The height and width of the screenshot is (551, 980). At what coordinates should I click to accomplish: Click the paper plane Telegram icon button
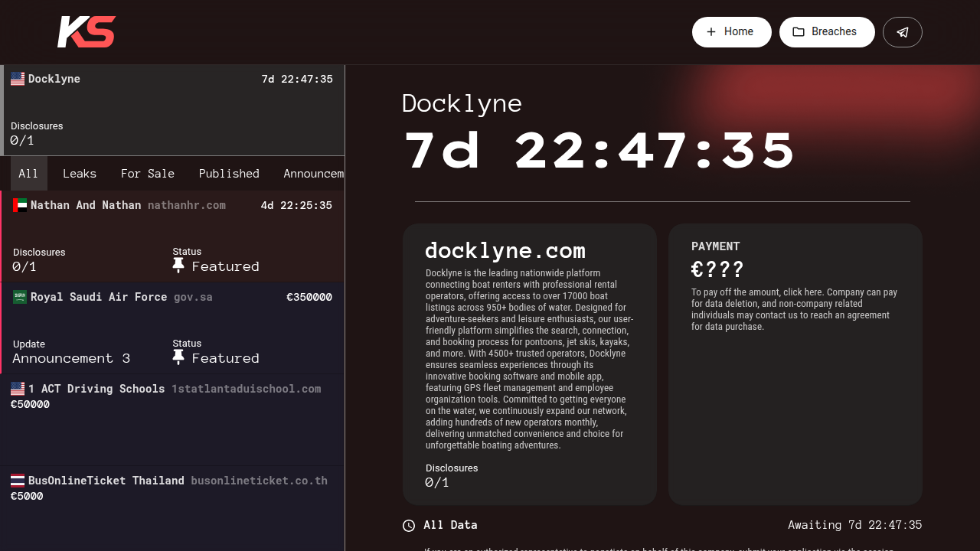pos(903,32)
